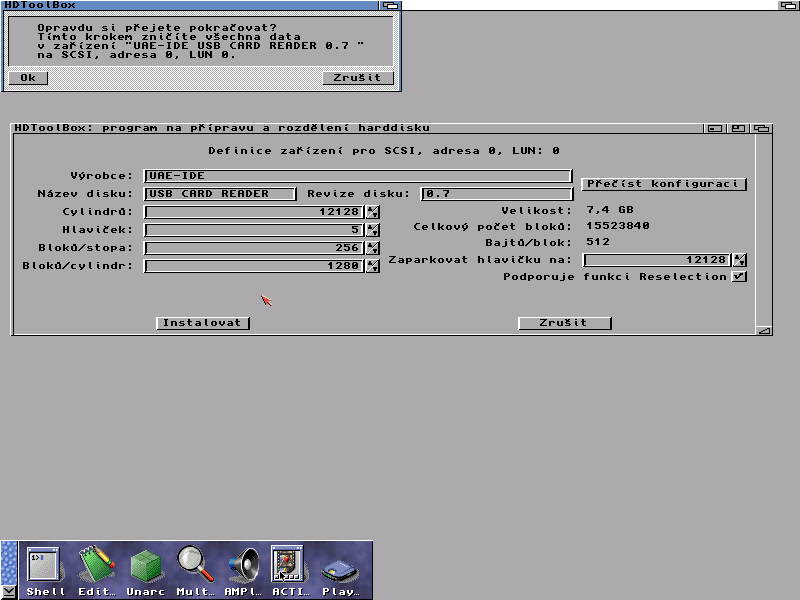Click the Instalovat button
The image size is (800, 600).
point(203,323)
